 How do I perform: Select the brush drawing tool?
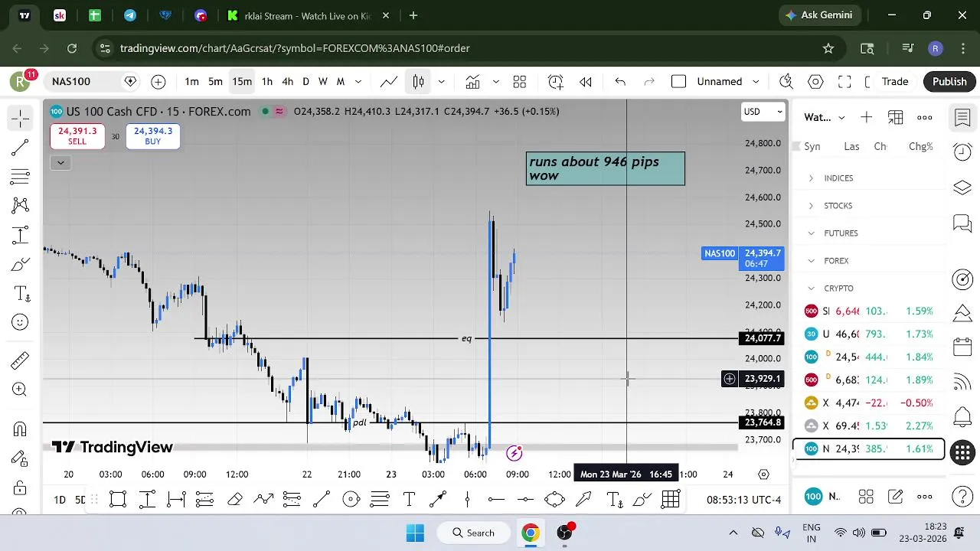click(x=21, y=265)
